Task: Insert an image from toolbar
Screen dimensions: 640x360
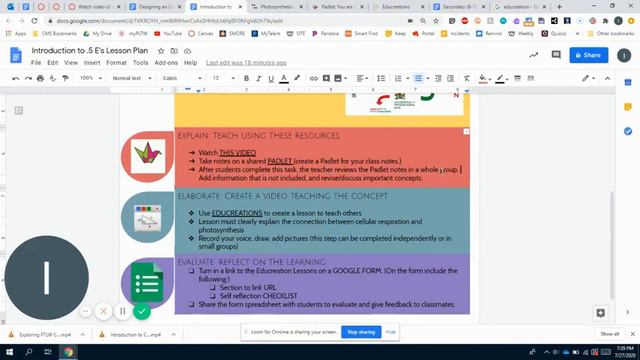Action: pyautogui.click(x=338, y=78)
